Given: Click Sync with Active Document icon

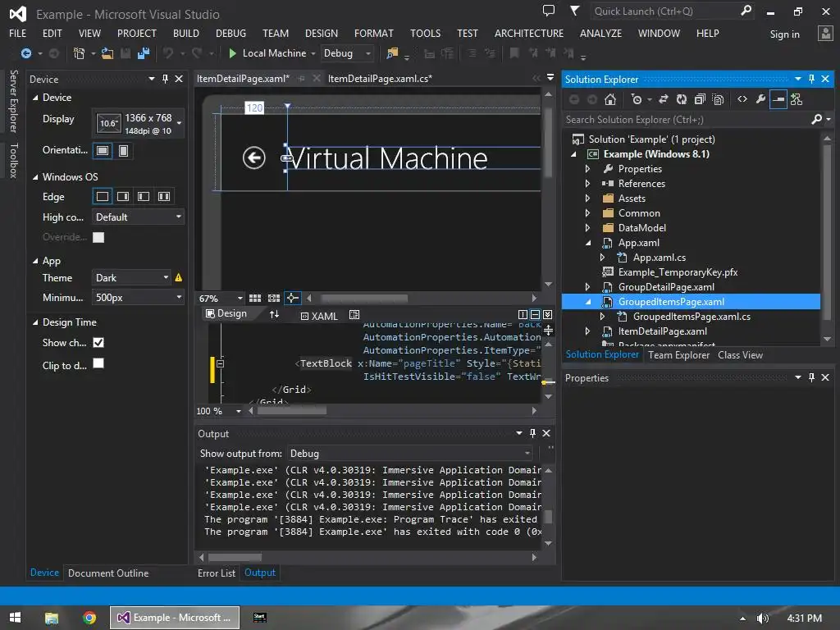Looking at the screenshot, I should click(663, 99).
